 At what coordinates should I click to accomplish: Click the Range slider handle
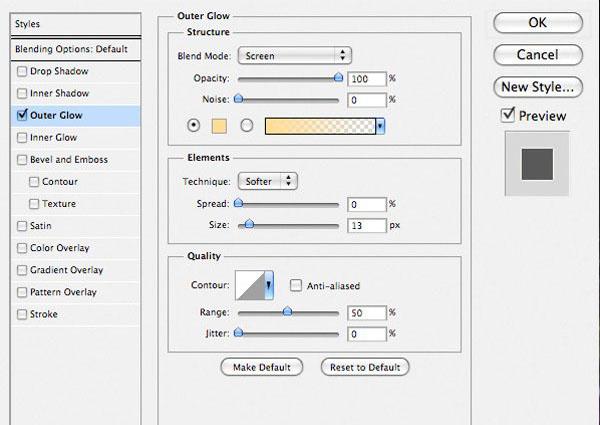click(x=287, y=311)
